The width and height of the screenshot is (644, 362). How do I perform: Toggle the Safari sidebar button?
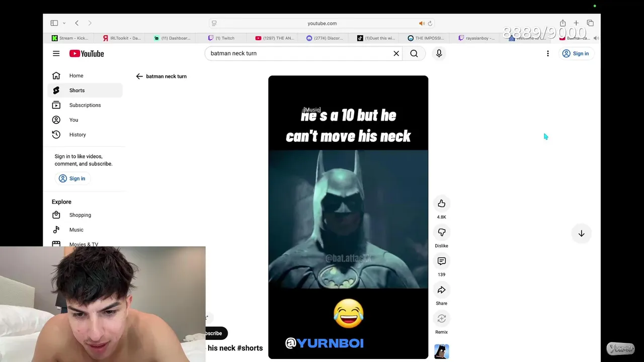pos(54,23)
